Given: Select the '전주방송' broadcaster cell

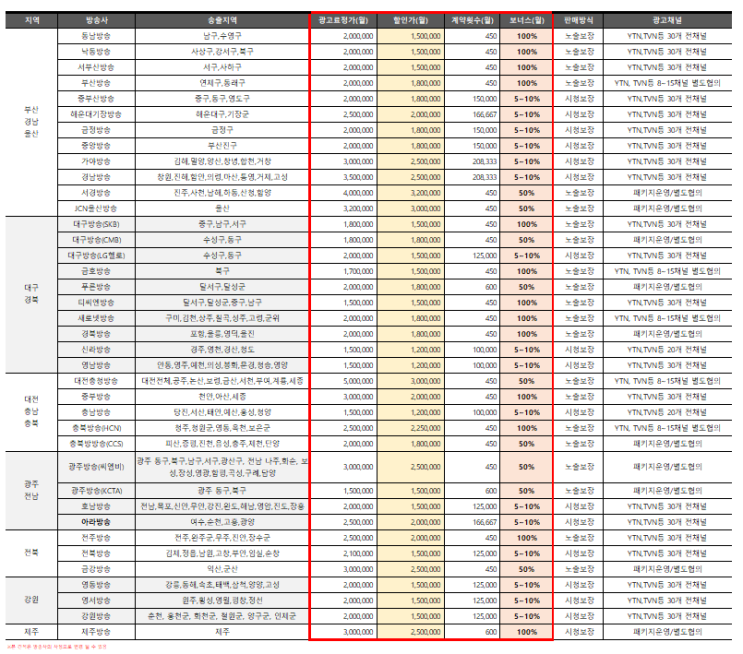Looking at the screenshot, I should pos(96,538).
